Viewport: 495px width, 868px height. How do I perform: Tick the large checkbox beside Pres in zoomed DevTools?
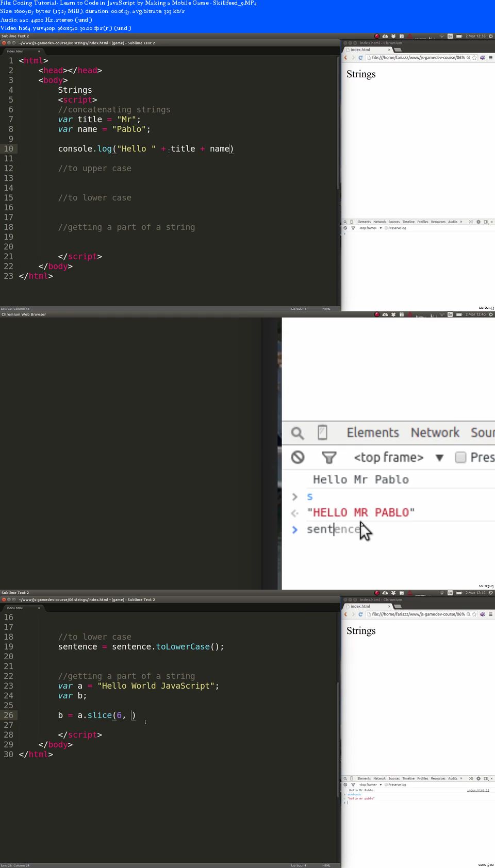[461, 457]
